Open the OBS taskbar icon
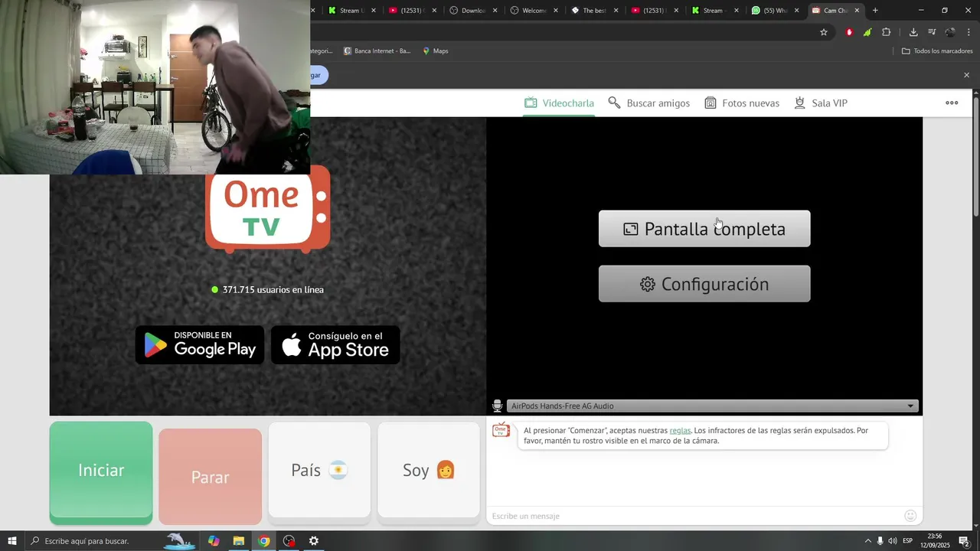Viewport: 980px width, 551px height. [289, 541]
